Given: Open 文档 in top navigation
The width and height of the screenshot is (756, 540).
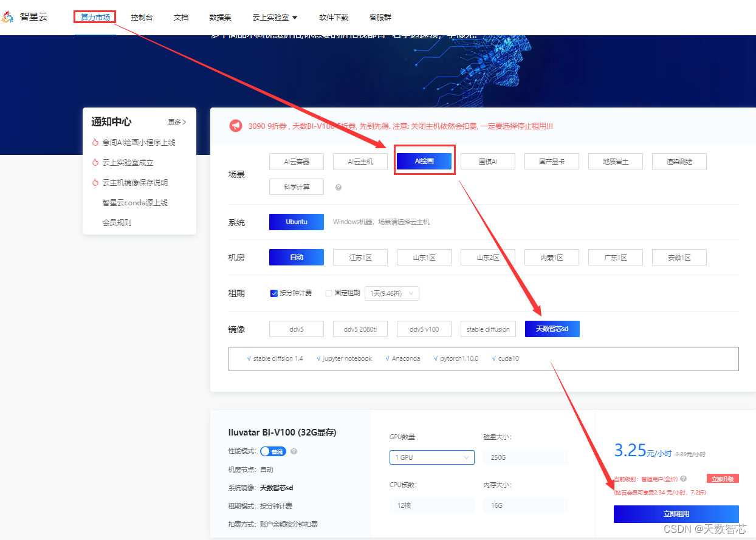Looking at the screenshot, I should (181, 18).
